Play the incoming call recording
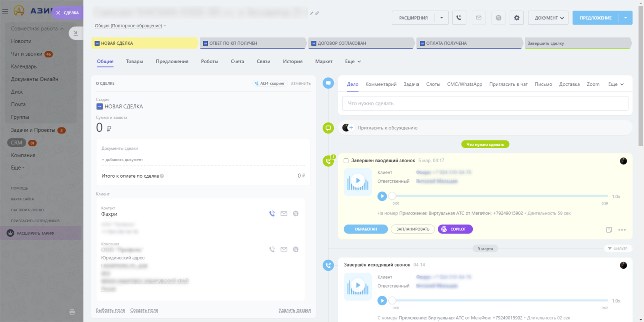This screenshot has height=322, width=644. tap(382, 196)
